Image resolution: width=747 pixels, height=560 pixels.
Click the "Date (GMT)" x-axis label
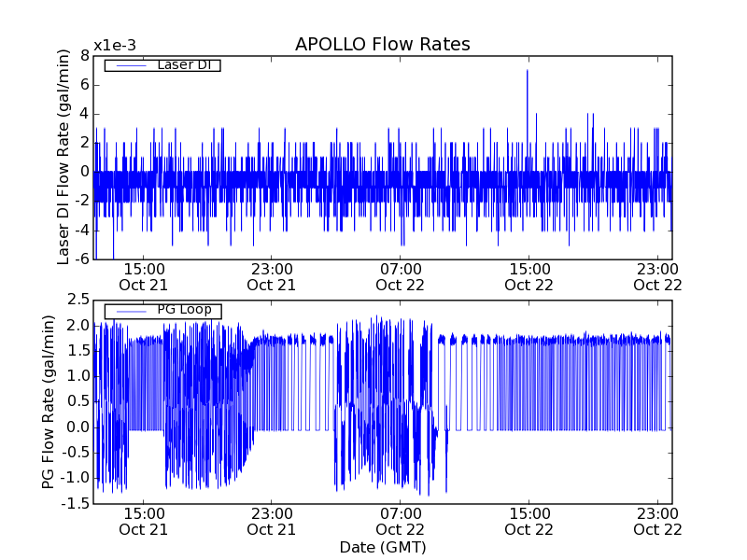382,547
